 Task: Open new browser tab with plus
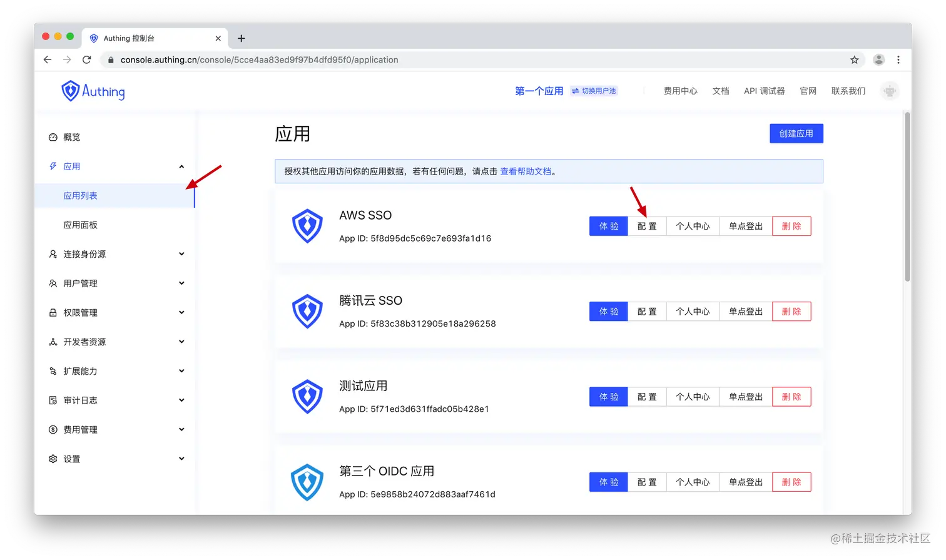242,38
